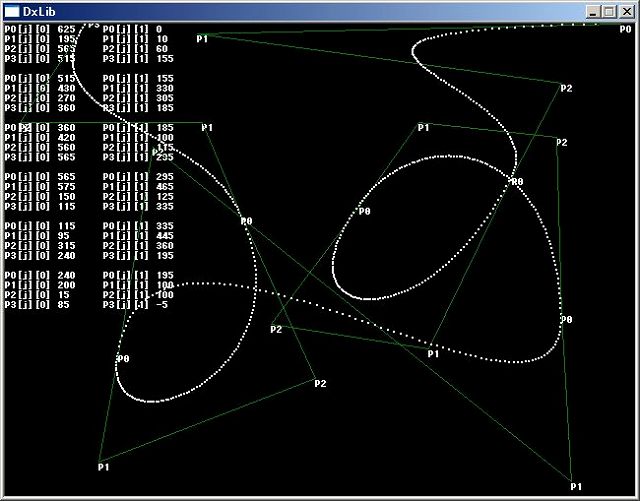Image resolution: width=640 pixels, height=501 pixels.
Task: Click the row P1[j][0] 95
Action: coord(37,236)
